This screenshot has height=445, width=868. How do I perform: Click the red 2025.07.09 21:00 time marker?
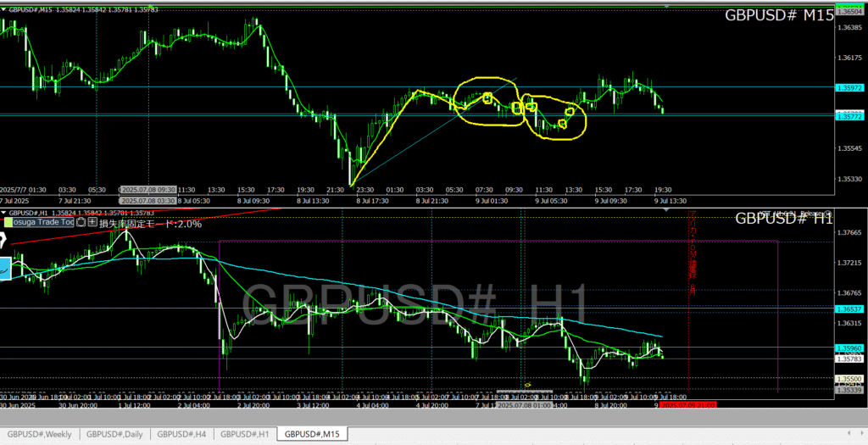pyautogui.click(x=695, y=405)
